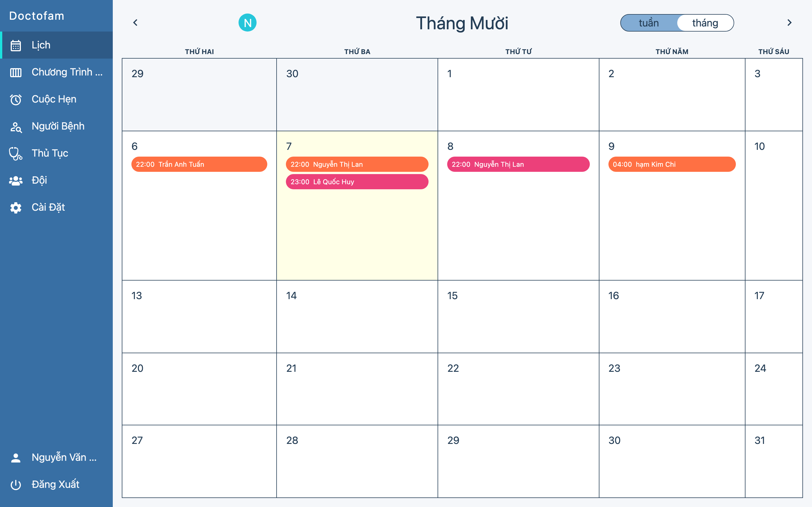The height and width of the screenshot is (507, 812).
Task: Click the Đội team group icon
Action: point(16,181)
